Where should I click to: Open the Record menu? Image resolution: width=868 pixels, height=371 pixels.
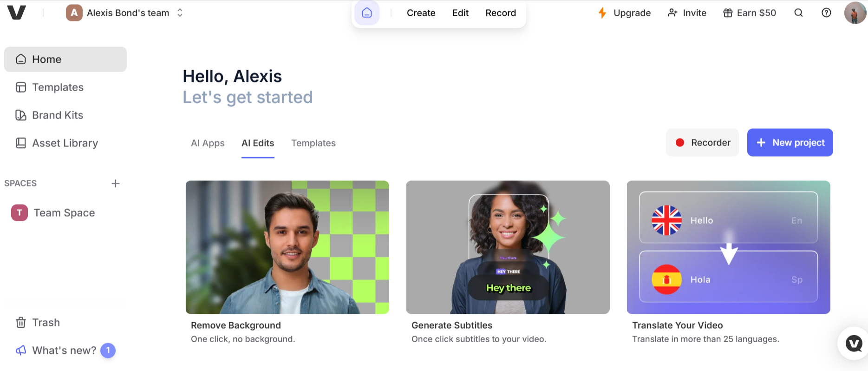tap(501, 13)
